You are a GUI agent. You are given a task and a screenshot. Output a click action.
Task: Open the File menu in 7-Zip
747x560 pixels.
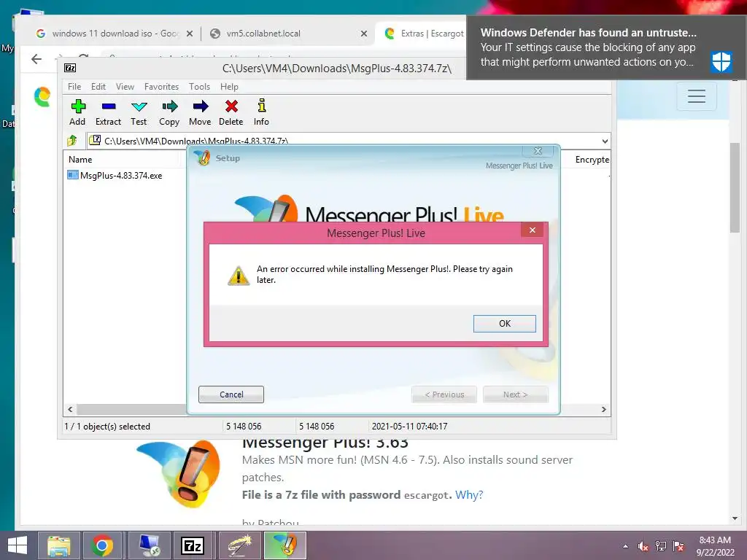tap(74, 87)
